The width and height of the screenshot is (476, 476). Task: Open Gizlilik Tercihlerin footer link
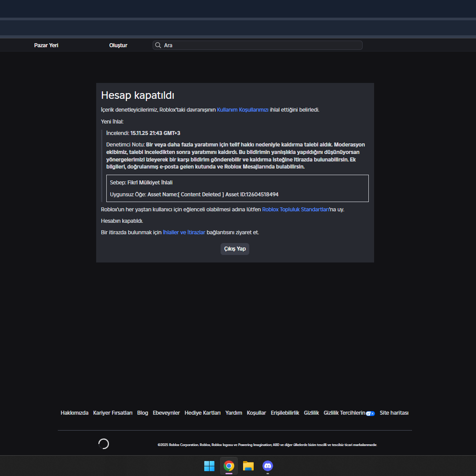344,413
